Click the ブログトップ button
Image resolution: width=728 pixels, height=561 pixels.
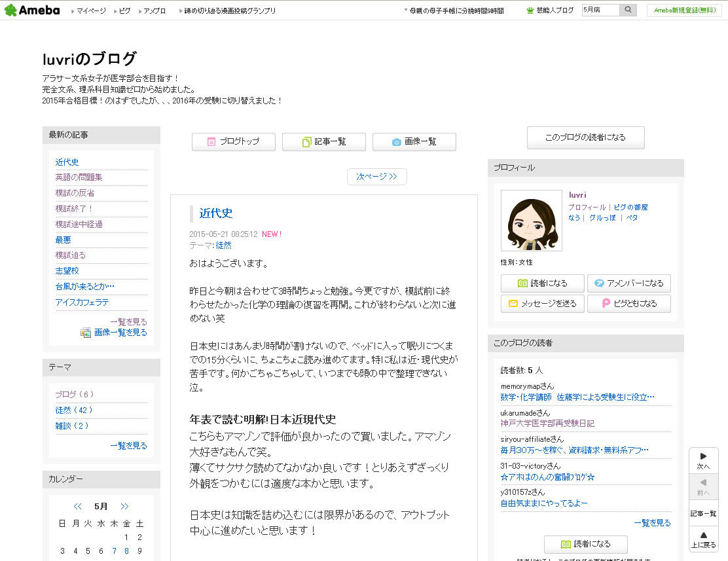[x=234, y=141]
